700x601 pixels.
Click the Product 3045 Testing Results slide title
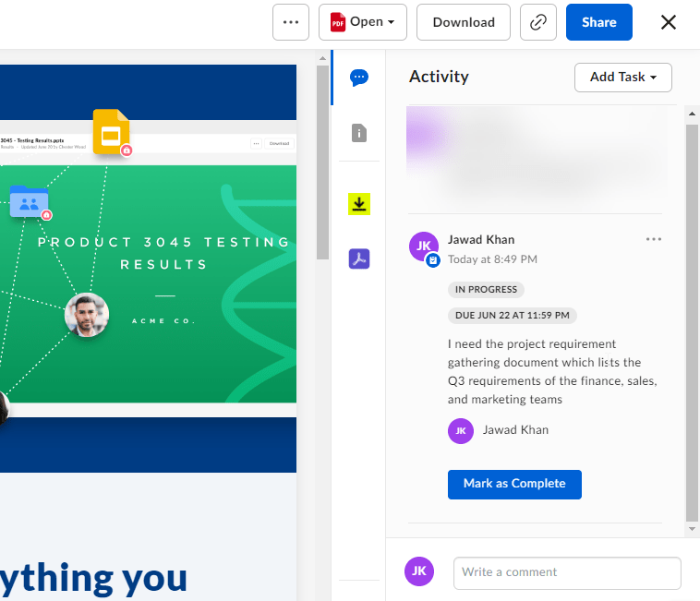pos(163,253)
